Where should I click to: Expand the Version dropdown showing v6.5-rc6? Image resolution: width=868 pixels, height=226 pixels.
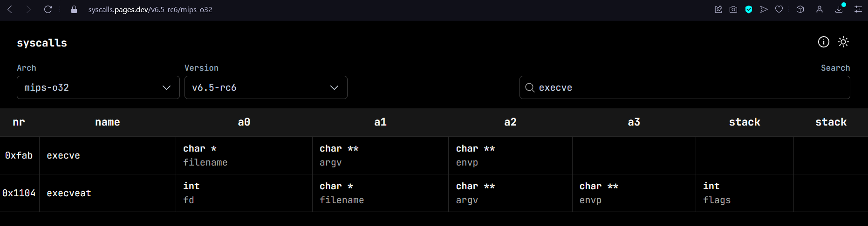266,87
